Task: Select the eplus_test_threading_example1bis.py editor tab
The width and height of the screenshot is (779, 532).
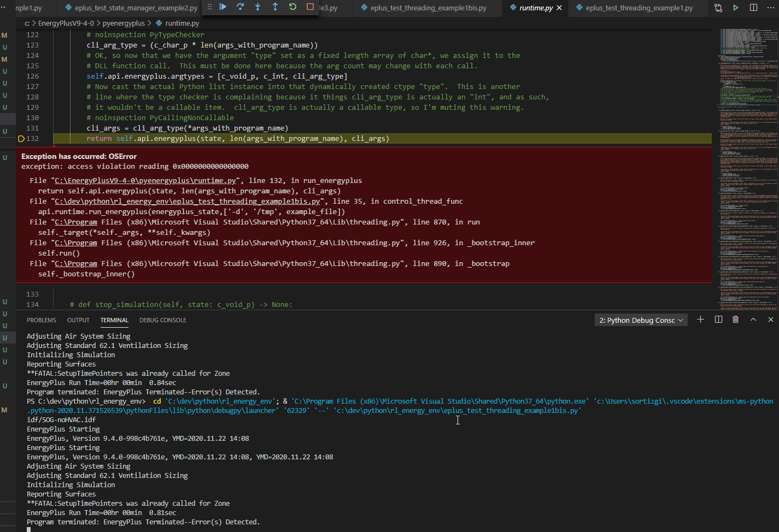Action: pyautogui.click(x=424, y=8)
